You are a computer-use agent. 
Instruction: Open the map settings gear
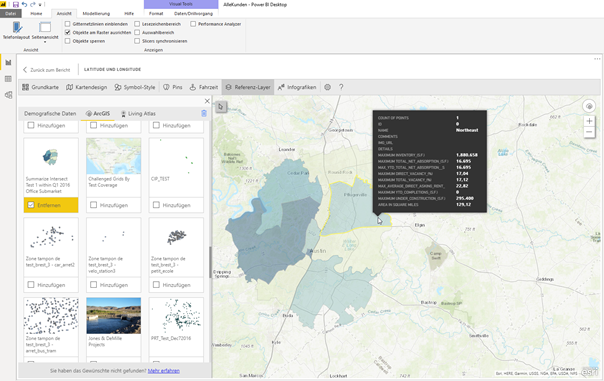327,87
